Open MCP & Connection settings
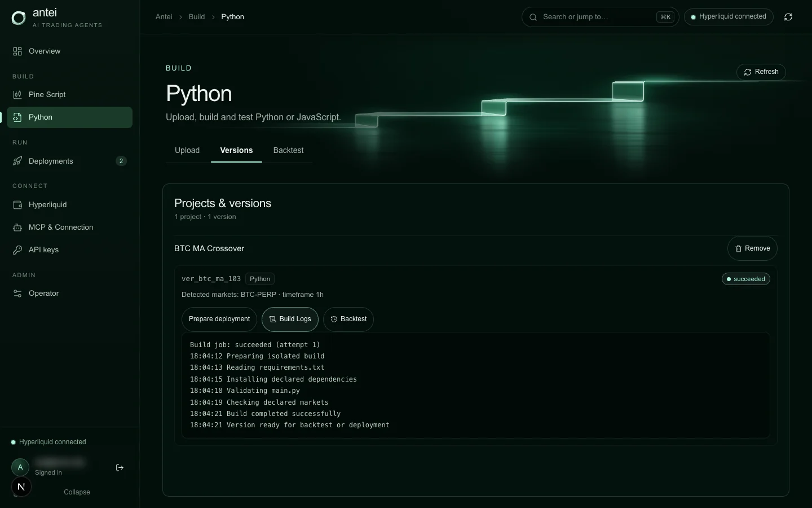 pos(69,227)
